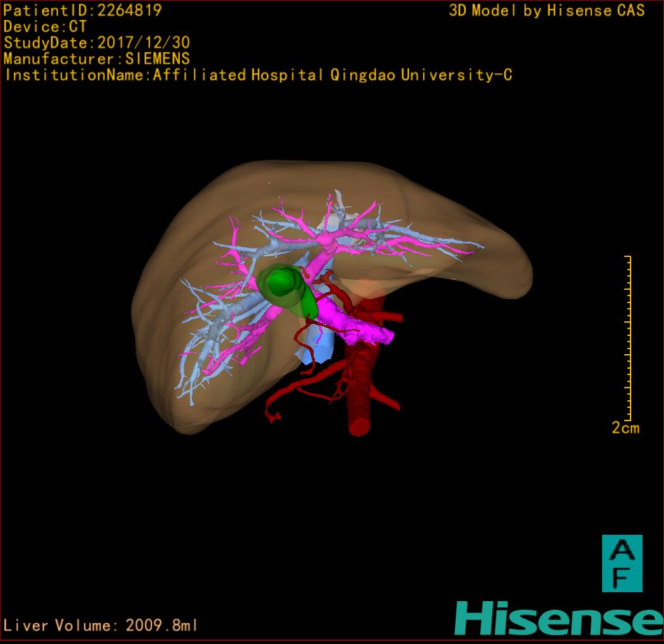
Task: Click the InstitutionName text line
Action: (258, 75)
